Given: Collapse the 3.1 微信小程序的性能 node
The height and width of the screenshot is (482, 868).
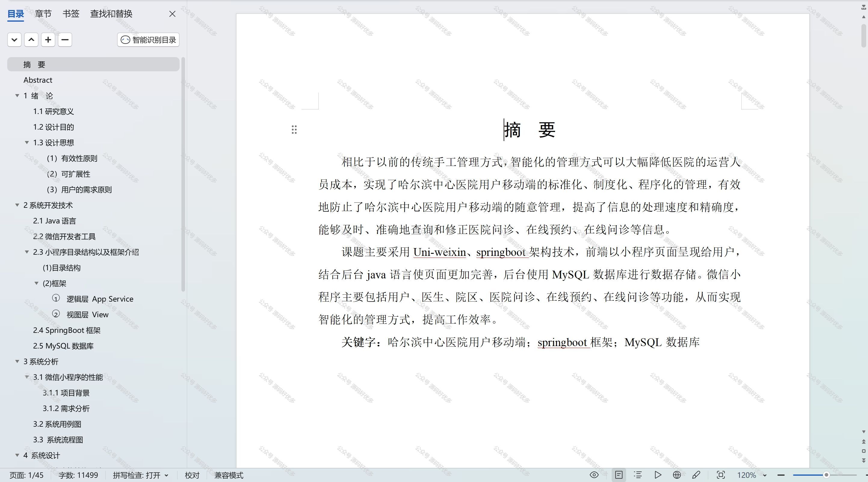Looking at the screenshot, I should pos(27,377).
